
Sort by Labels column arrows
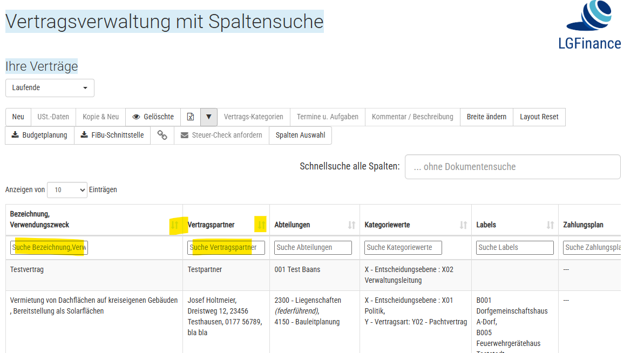pos(550,225)
